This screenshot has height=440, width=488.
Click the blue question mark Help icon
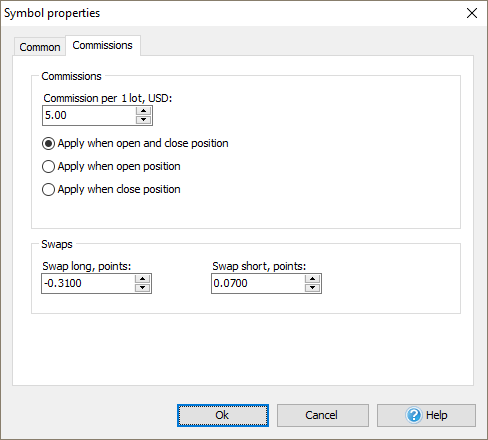pos(414,415)
